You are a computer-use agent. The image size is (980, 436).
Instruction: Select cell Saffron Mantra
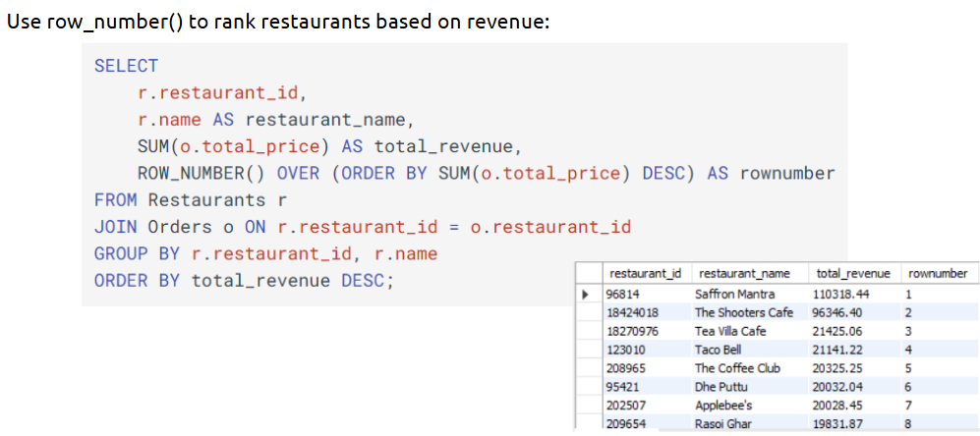point(734,294)
